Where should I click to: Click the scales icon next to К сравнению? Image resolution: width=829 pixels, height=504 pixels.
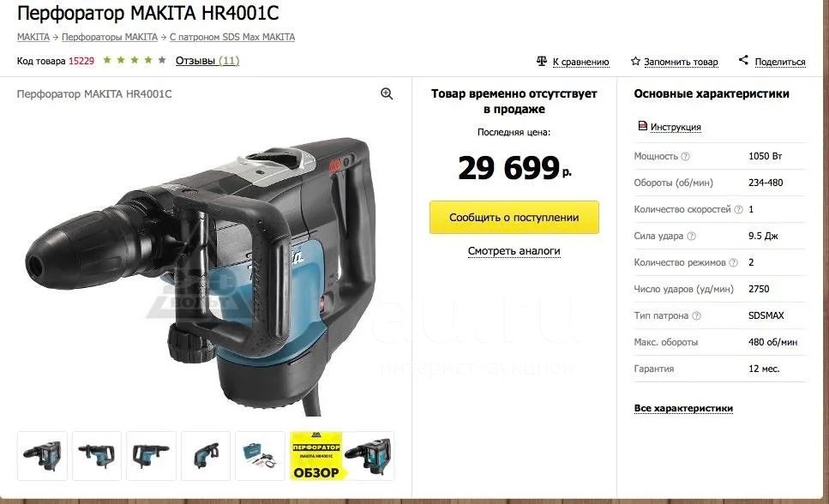[x=542, y=62]
